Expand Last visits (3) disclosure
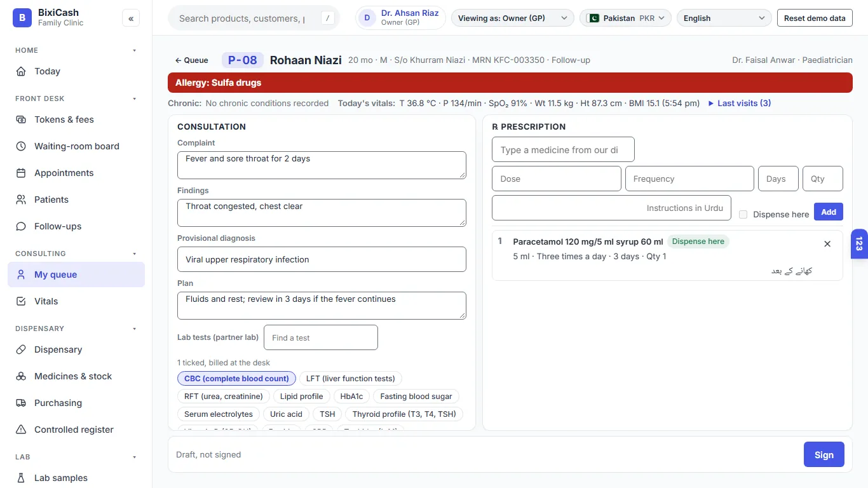The height and width of the screenshot is (488, 868). pyautogui.click(x=740, y=103)
